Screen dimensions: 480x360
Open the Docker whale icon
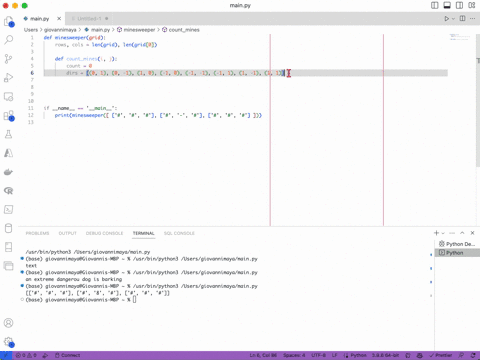coord(9,172)
